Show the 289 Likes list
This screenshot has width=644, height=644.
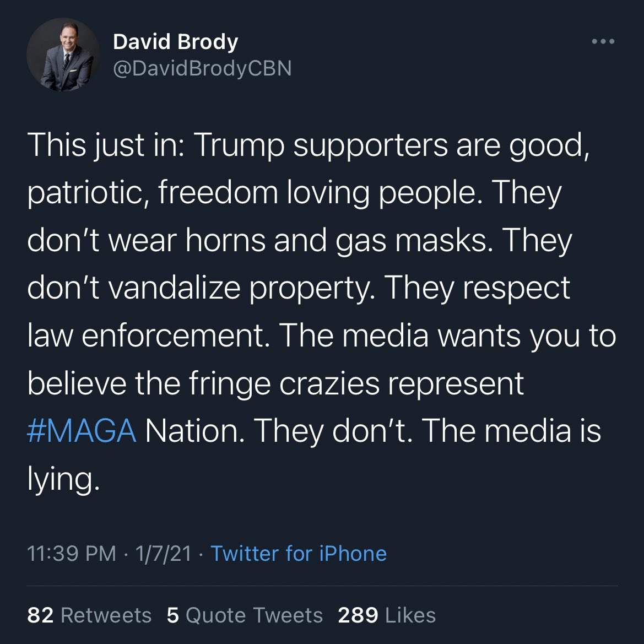pyautogui.click(x=387, y=615)
